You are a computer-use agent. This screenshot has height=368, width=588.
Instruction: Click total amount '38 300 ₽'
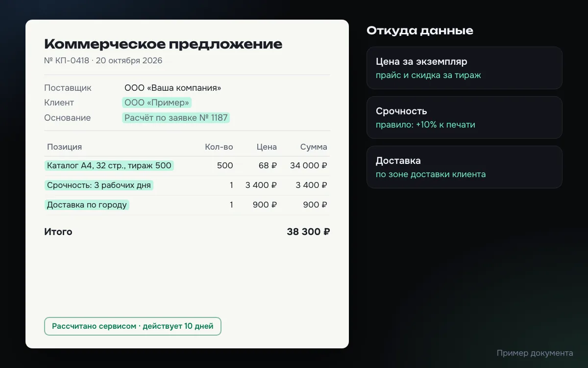308,232
